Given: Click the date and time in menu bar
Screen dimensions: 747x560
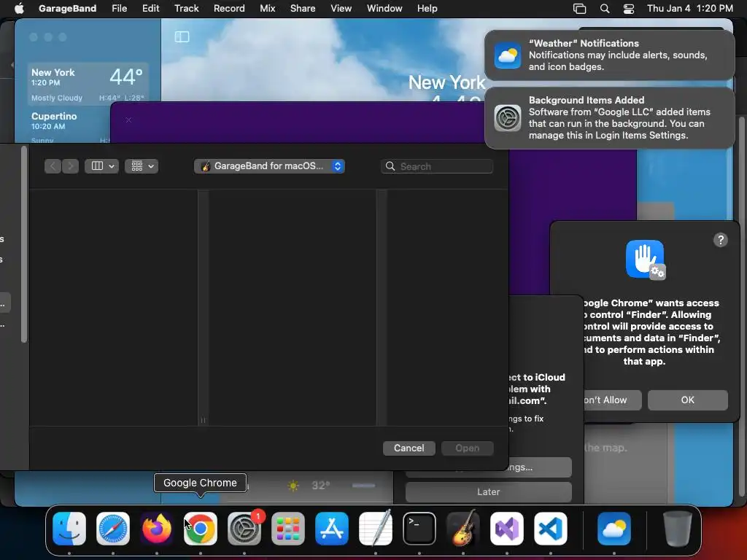Looking at the screenshot, I should point(690,8).
